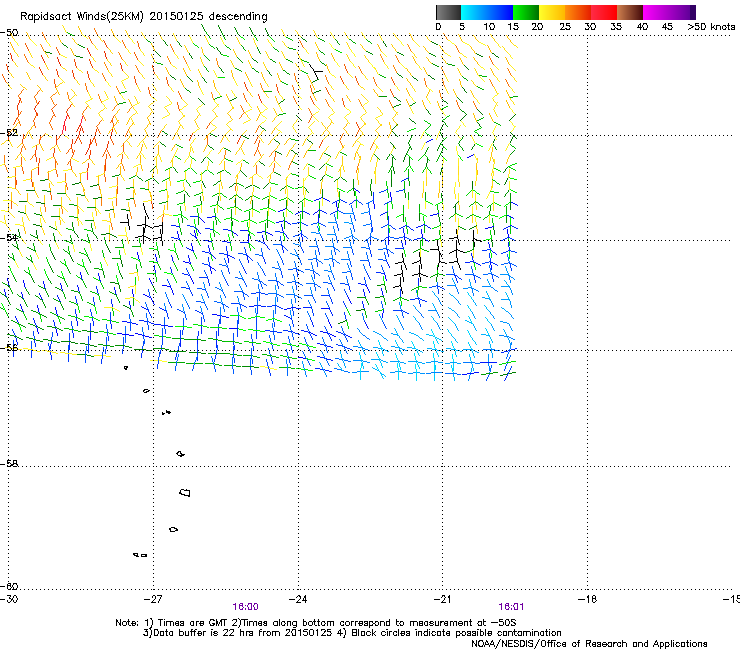Click the '10' legend tick label

click(489, 27)
